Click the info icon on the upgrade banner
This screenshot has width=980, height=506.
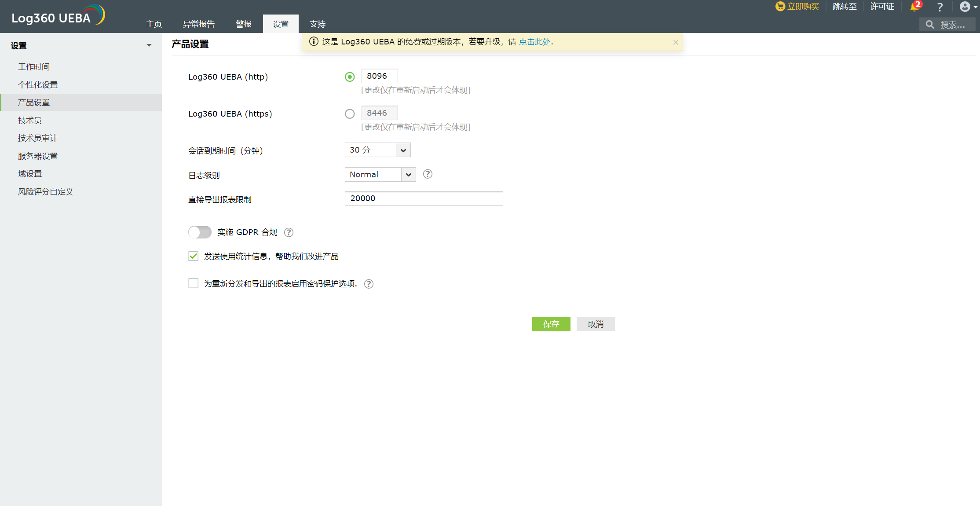point(314,41)
